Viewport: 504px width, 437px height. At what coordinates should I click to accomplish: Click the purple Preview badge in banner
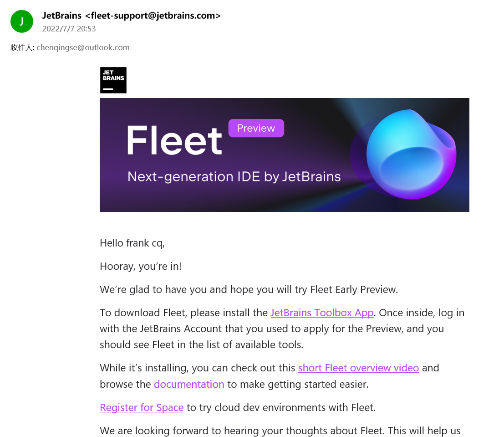pos(256,128)
